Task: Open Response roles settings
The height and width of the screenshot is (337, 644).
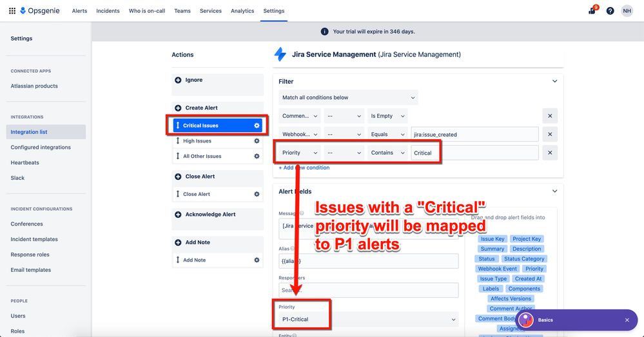Action: click(30, 255)
